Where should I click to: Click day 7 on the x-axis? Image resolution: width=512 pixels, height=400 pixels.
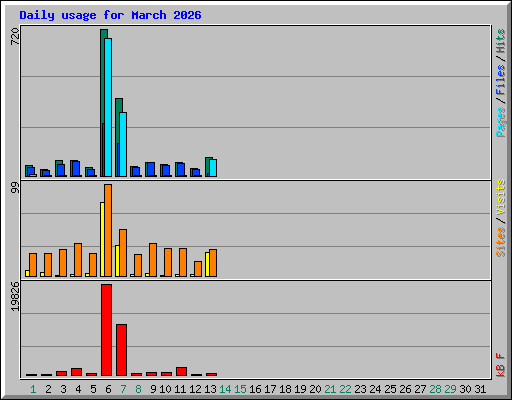[x=123, y=389]
